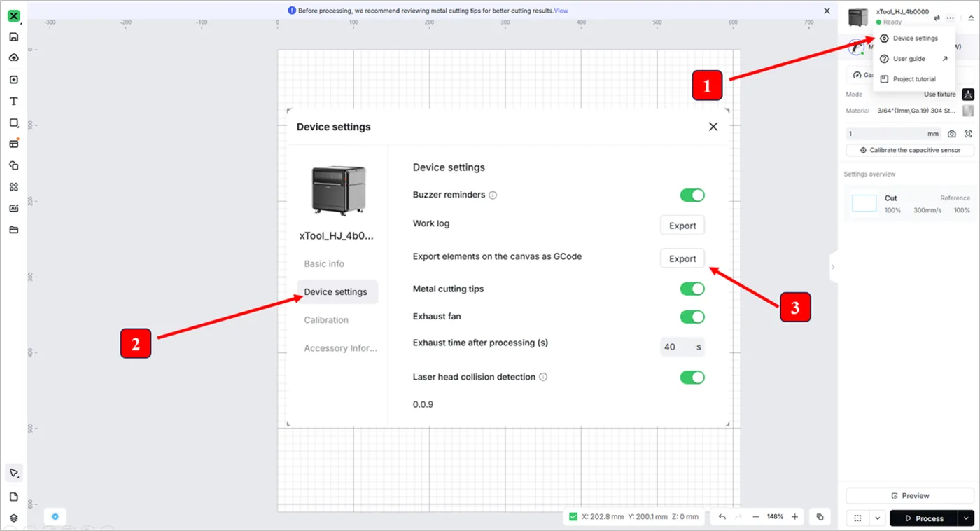Screen dimensions: 980x531
Task: Export canvas elements as GCode
Action: click(x=682, y=258)
